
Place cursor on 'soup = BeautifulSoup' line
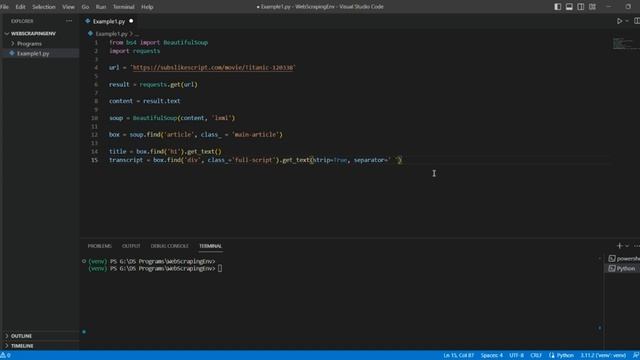(x=171, y=118)
